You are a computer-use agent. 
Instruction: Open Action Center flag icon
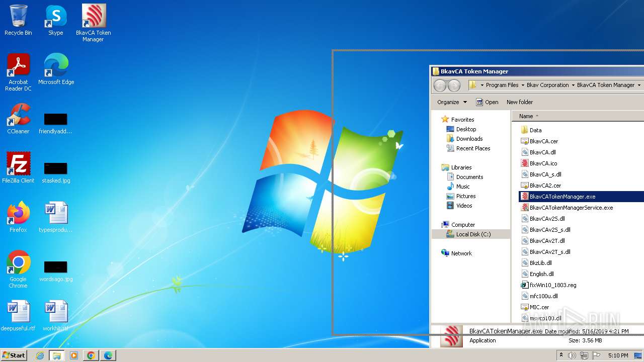point(596,355)
